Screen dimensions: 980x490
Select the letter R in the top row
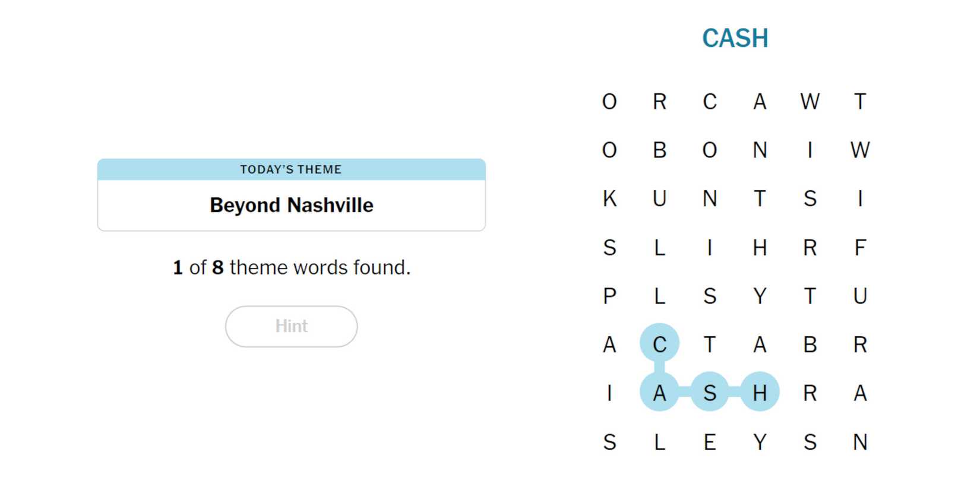tap(659, 102)
